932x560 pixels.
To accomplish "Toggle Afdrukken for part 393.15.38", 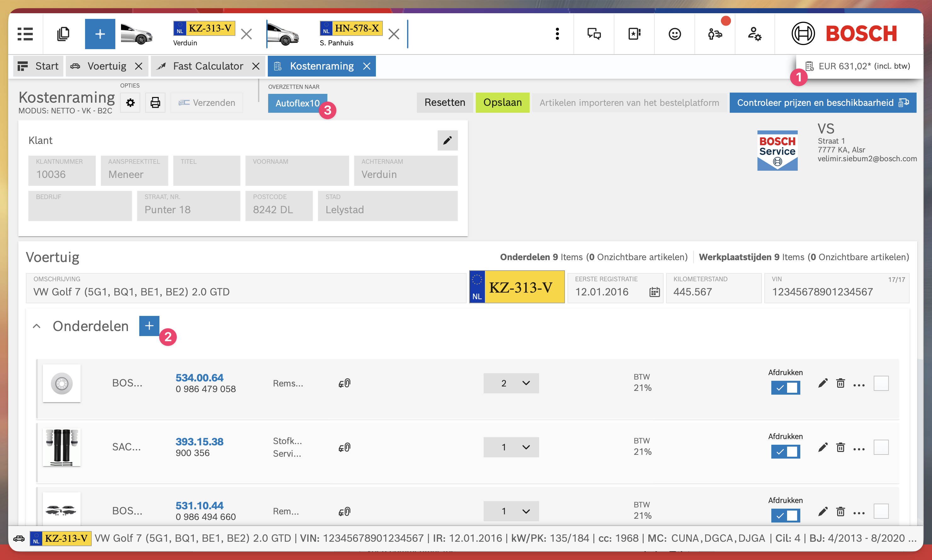I will pyautogui.click(x=785, y=451).
